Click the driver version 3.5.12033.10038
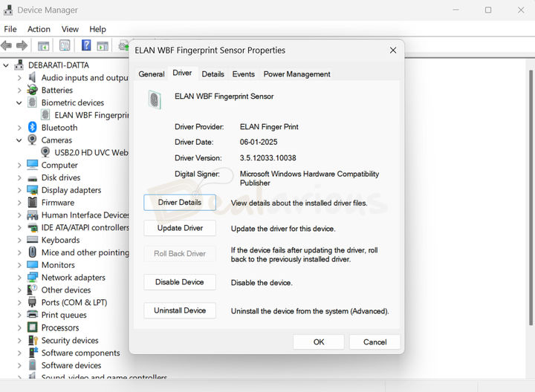 tap(267, 158)
